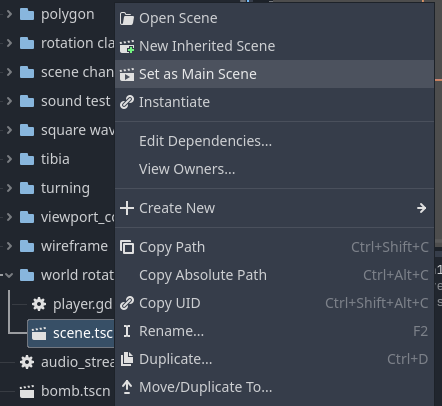The width and height of the screenshot is (442, 406).
Task: Click the player.gd script gear icon
Action: (39, 304)
